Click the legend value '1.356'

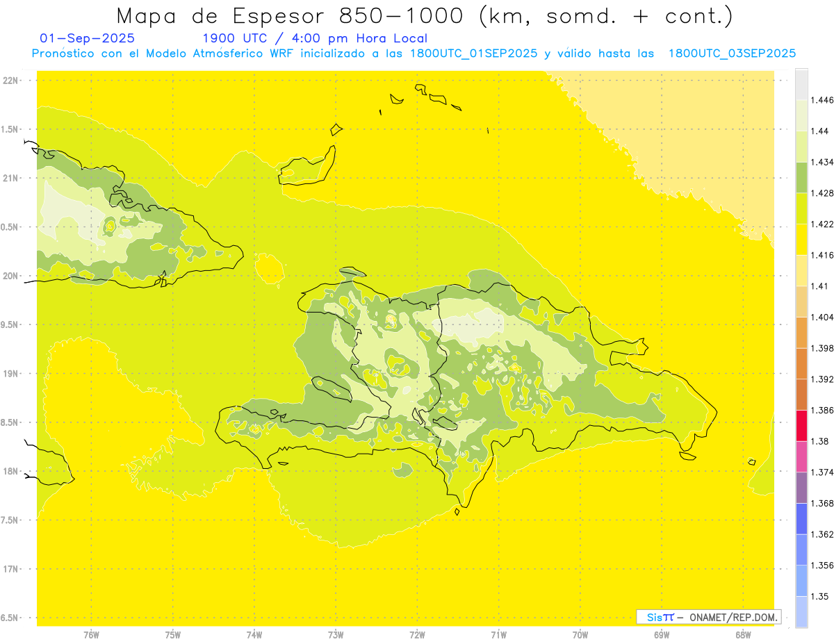click(822, 565)
